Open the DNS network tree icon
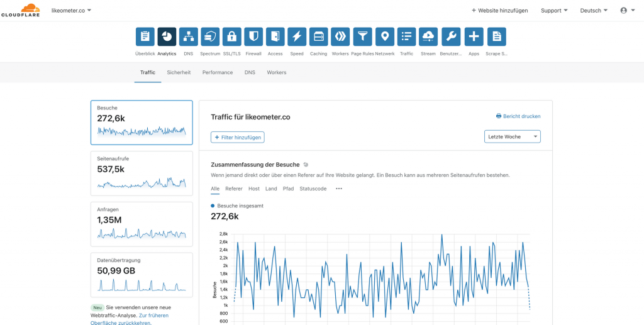This screenshot has width=644, height=325. pyautogui.click(x=189, y=36)
